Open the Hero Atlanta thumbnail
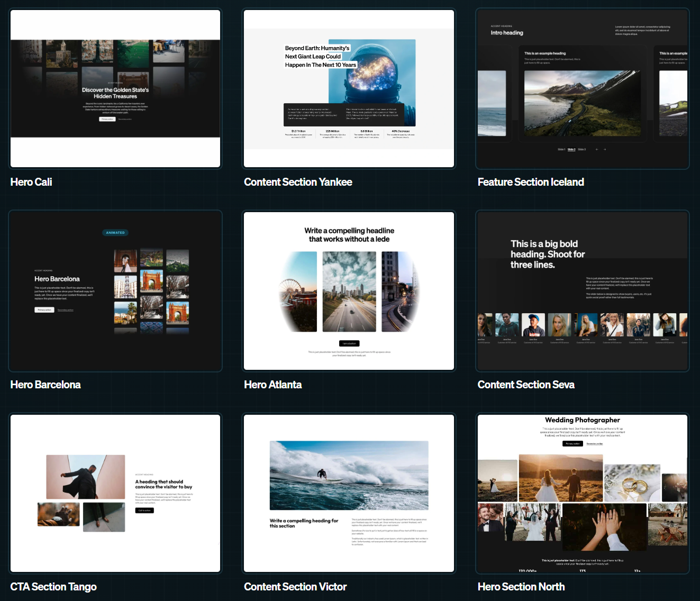Image resolution: width=700 pixels, height=601 pixels. point(349,291)
